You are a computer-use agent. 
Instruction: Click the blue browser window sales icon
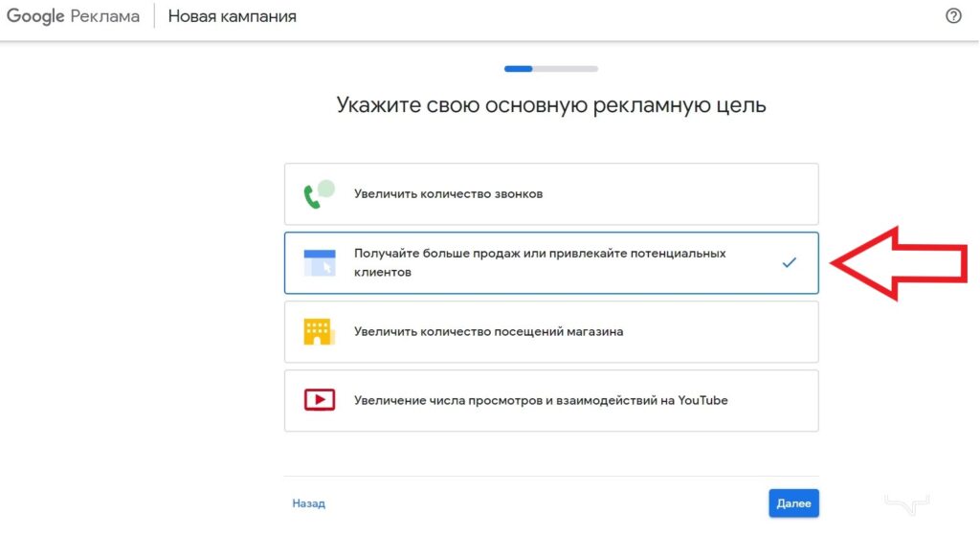(319, 262)
